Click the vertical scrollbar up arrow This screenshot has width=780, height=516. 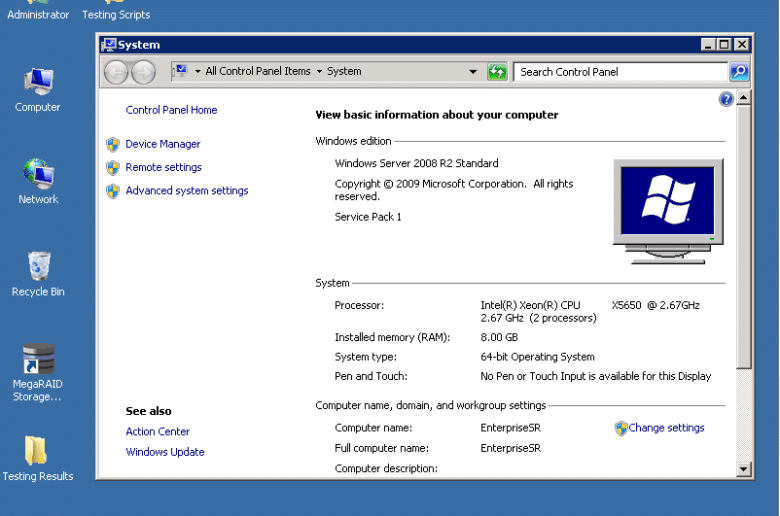click(x=743, y=98)
